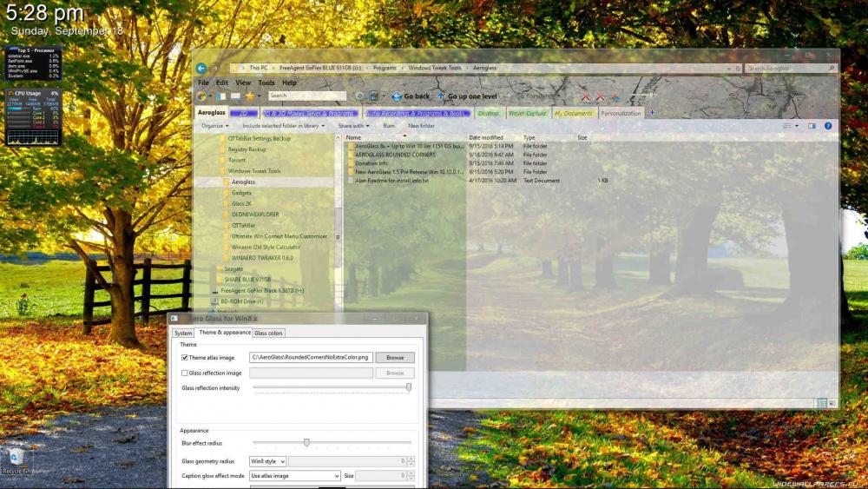Open the File menu
The width and height of the screenshot is (868, 489).
point(204,83)
